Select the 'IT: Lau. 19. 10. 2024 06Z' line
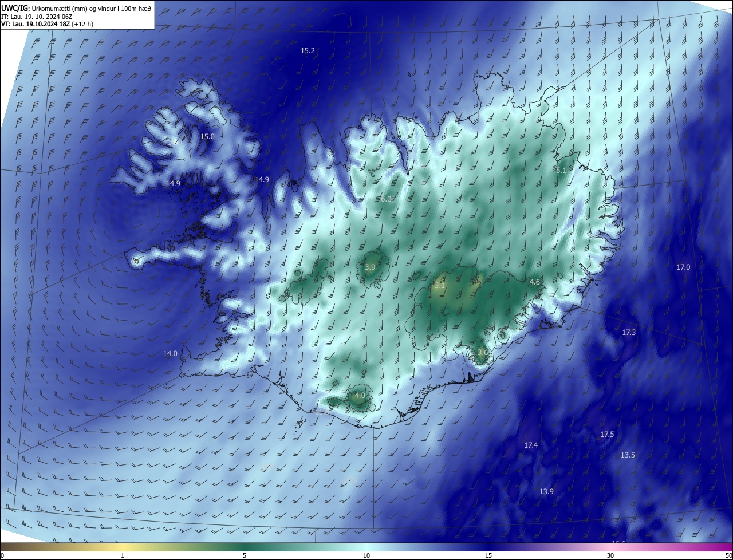Screen dimensions: 733x560 point(37,16)
